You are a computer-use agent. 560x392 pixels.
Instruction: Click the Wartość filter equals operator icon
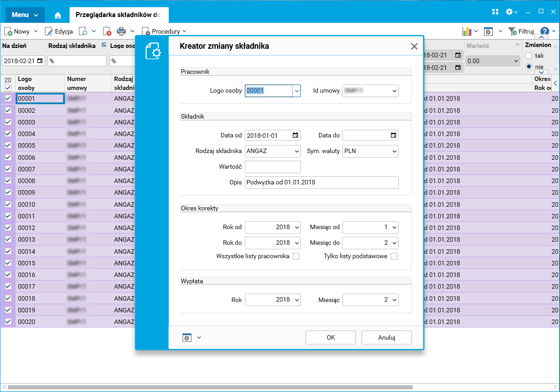click(517, 45)
